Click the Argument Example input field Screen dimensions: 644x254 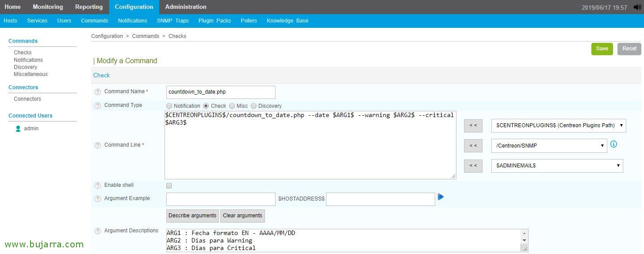click(221, 199)
